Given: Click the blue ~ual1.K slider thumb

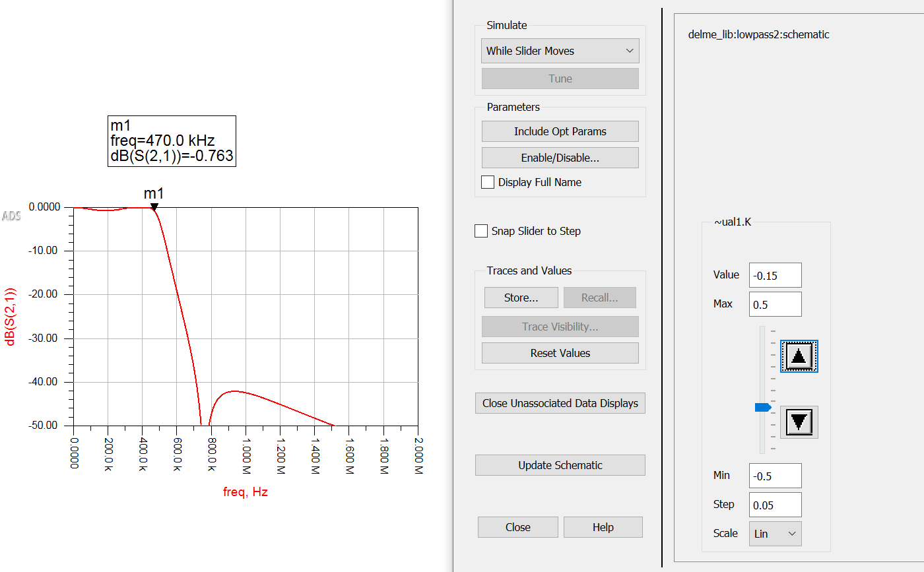Looking at the screenshot, I should [x=763, y=408].
